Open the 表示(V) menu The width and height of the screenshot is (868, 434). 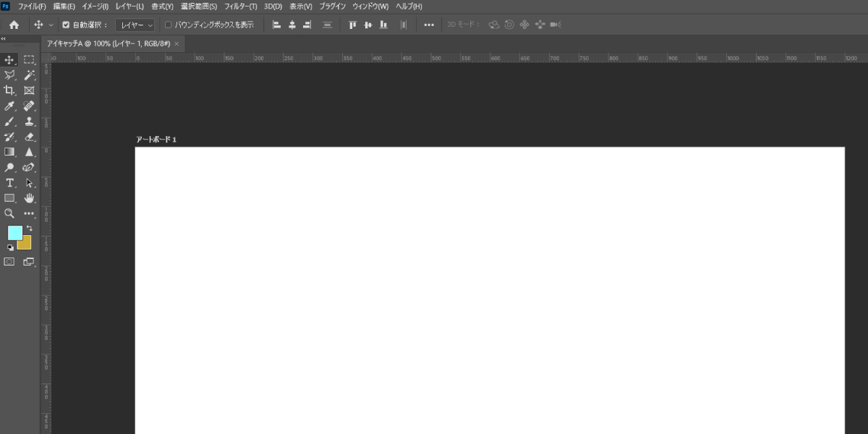coord(301,6)
